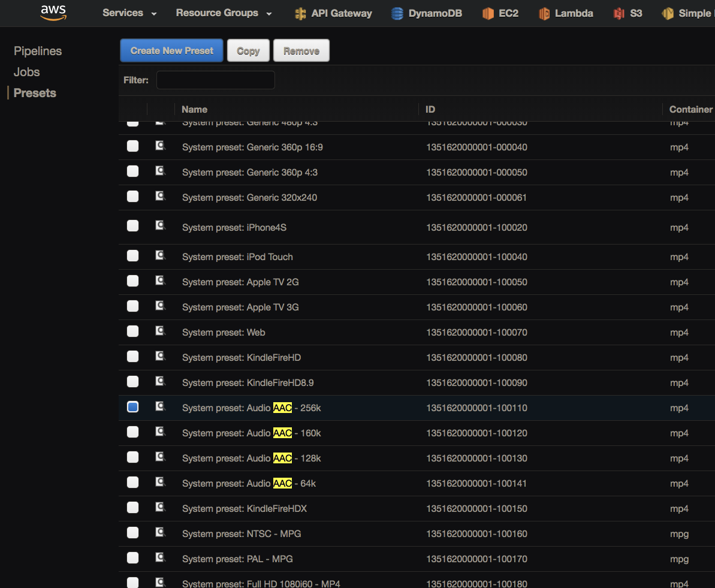View details icon for iPod Touch preset
This screenshot has height=588, width=715.
click(x=160, y=255)
